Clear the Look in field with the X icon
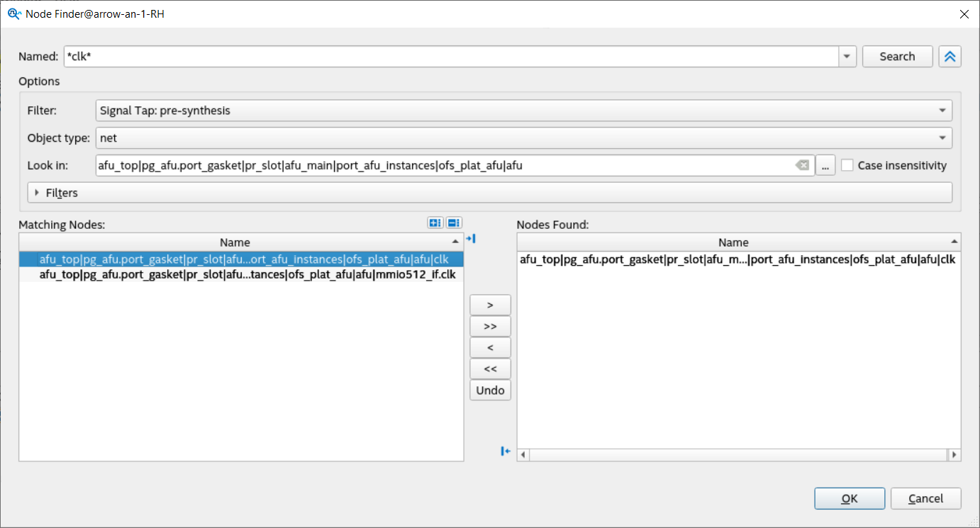The height and width of the screenshot is (528, 980). coord(801,166)
